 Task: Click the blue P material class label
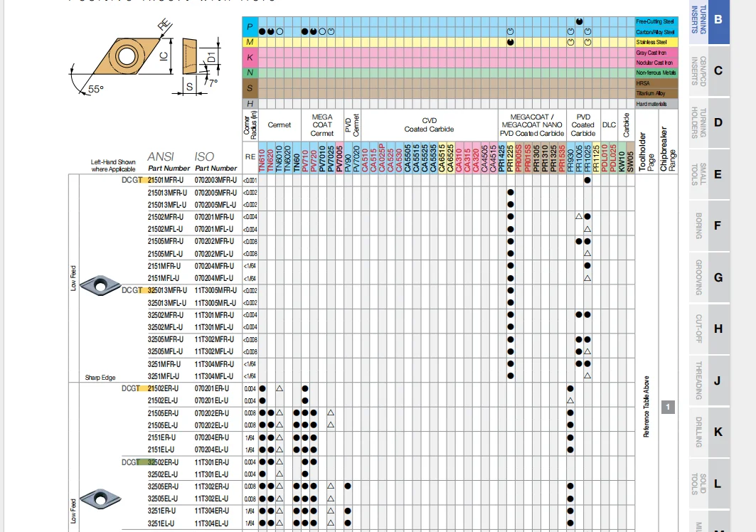250,27
